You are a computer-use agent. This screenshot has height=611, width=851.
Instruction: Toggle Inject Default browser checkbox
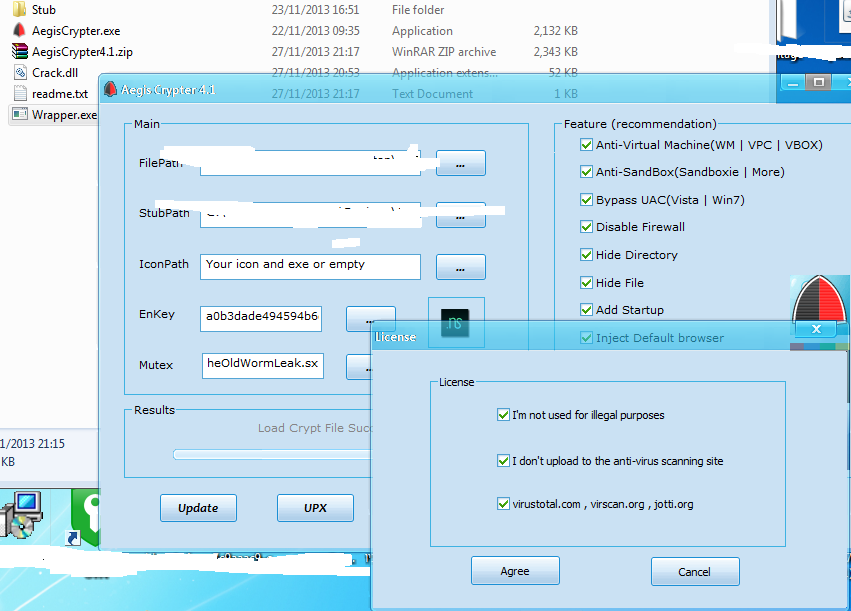[586, 338]
